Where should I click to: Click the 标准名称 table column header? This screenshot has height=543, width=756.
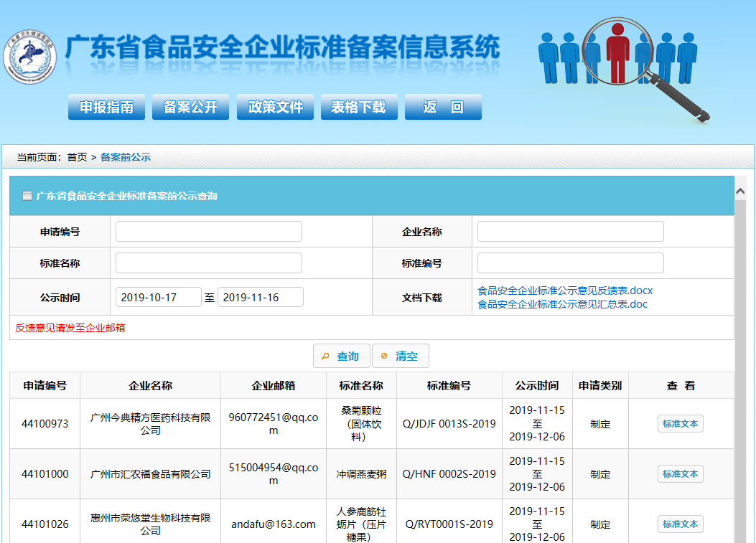[x=361, y=385]
